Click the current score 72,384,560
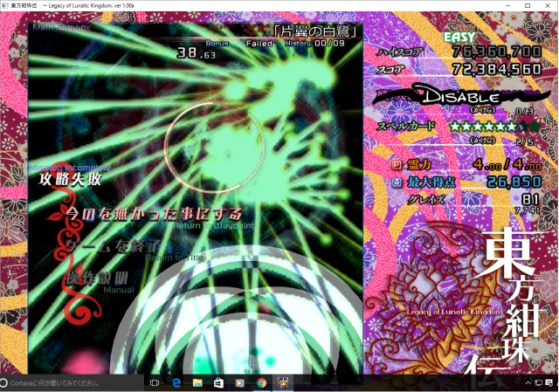The width and height of the screenshot is (559, 392). pyautogui.click(x=497, y=70)
